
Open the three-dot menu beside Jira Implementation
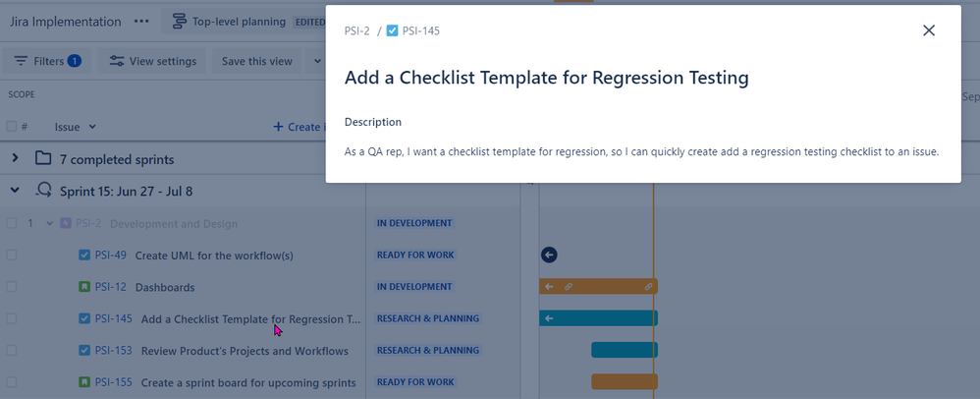141,22
